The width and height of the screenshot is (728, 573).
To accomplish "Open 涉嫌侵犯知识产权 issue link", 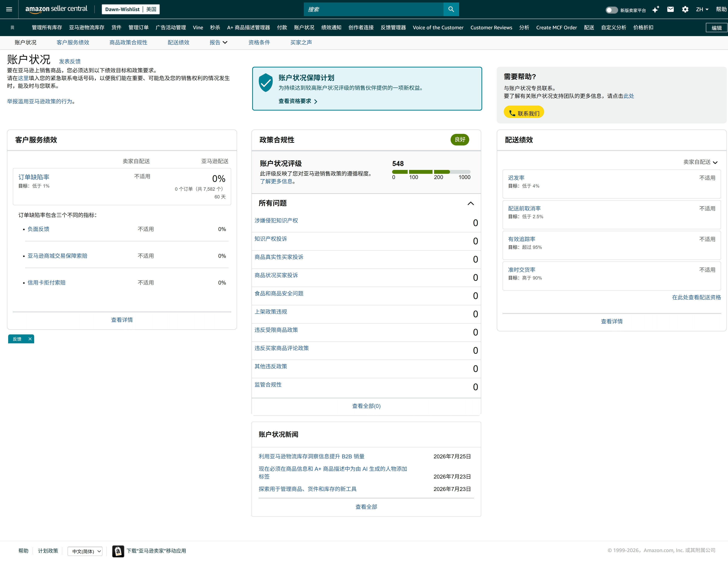I will pyautogui.click(x=276, y=221).
